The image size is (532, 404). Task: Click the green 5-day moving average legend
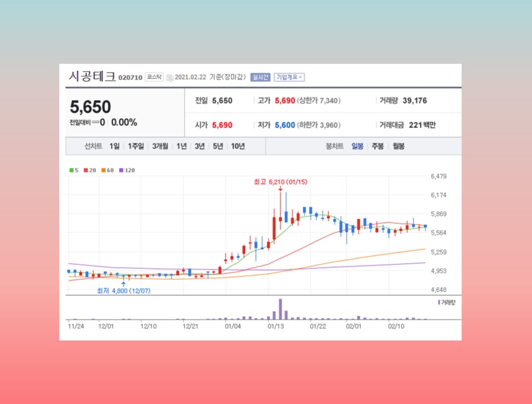coord(74,171)
